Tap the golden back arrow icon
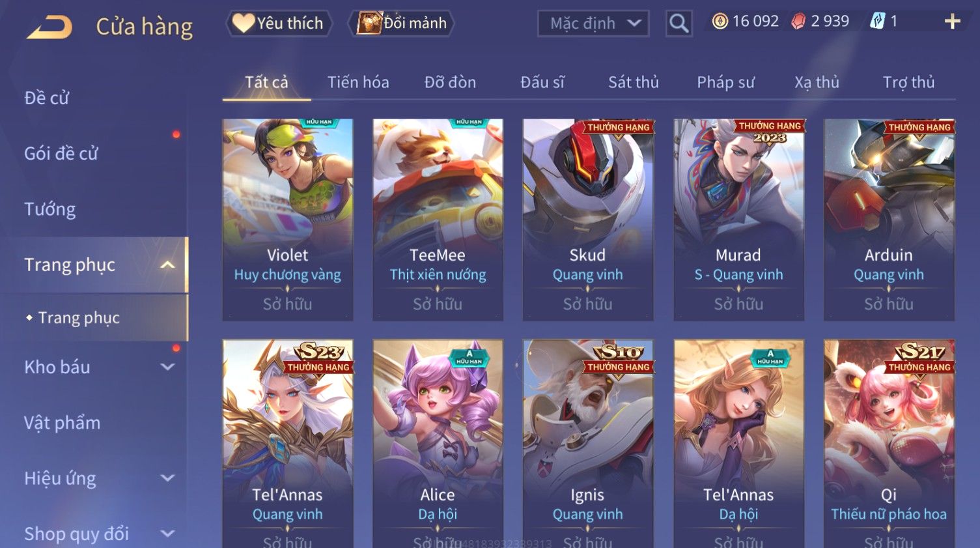 coord(49,27)
